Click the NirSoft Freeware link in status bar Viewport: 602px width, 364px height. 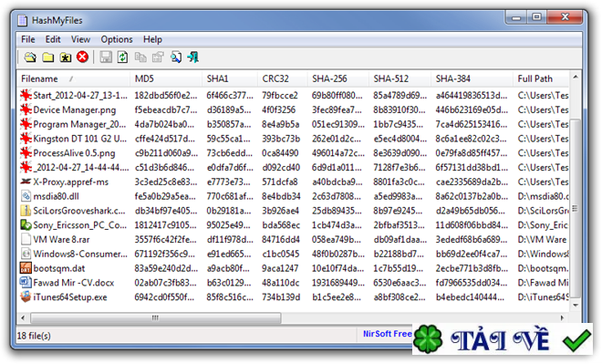387,334
